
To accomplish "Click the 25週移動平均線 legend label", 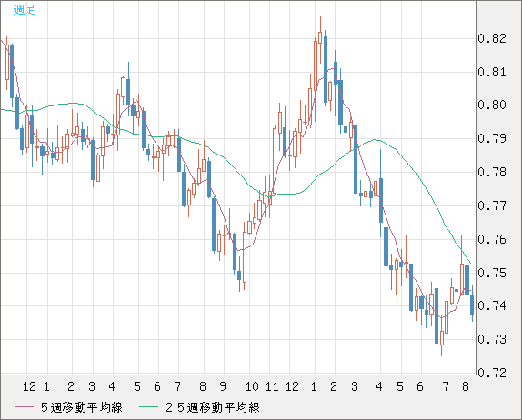I will (213, 407).
